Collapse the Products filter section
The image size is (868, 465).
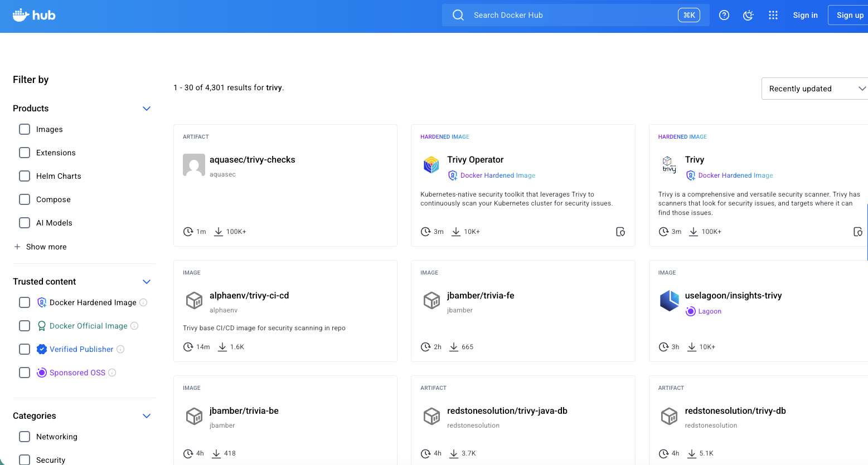147,109
